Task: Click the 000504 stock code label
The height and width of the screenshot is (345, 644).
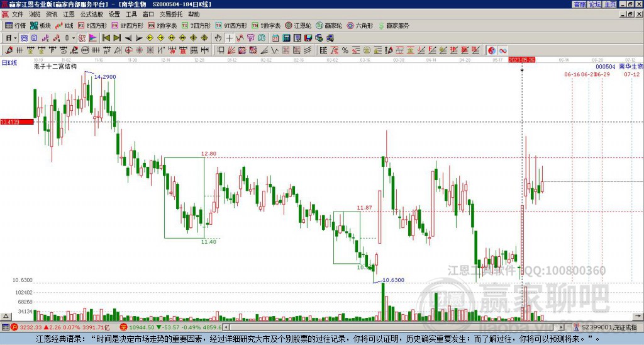Action: click(x=606, y=67)
